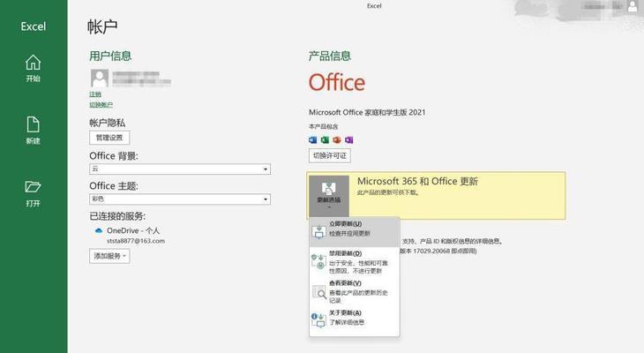Click the 禁用更新 shield icon in menu

point(319,261)
